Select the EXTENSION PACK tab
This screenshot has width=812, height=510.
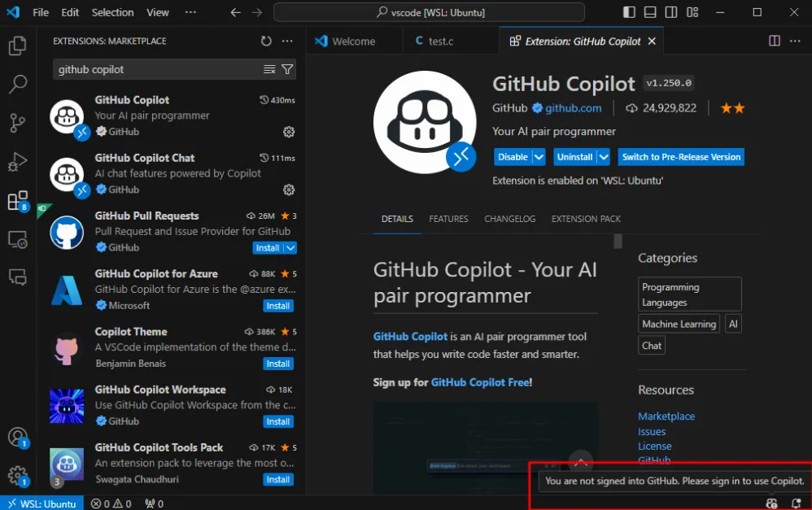[586, 219]
